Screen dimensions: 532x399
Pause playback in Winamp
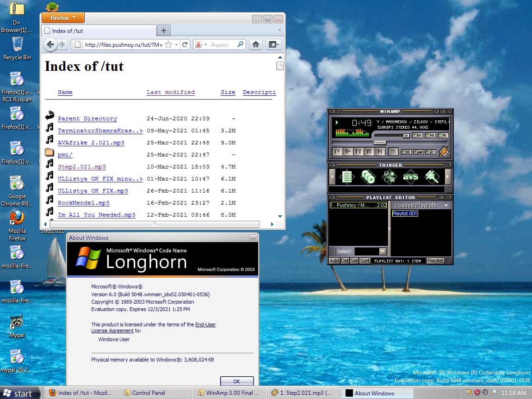pos(359,152)
